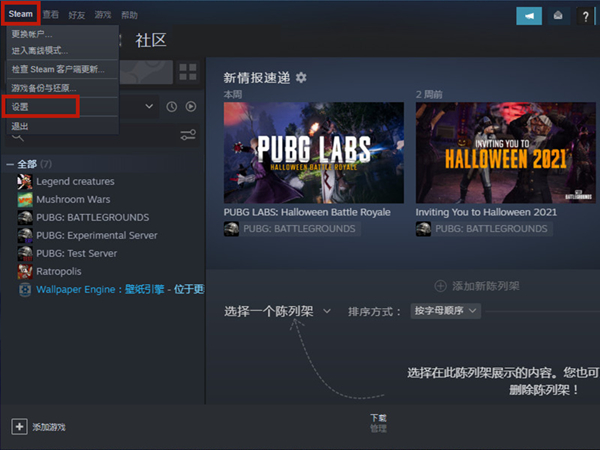Click the announcements megaphone icon
This screenshot has height=450, width=600.
click(529, 16)
